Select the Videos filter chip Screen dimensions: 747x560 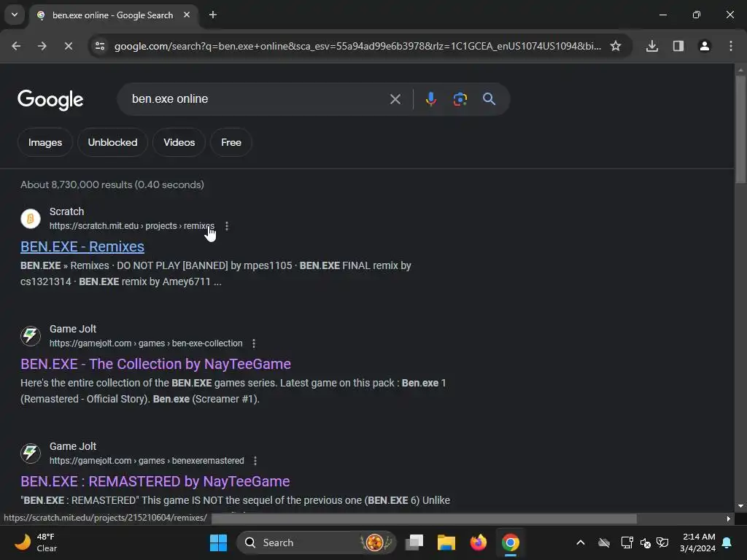(179, 142)
